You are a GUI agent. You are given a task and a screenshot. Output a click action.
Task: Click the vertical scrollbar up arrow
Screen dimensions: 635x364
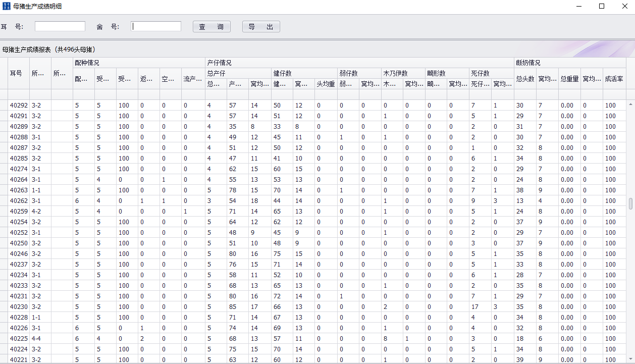tap(630, 104)
